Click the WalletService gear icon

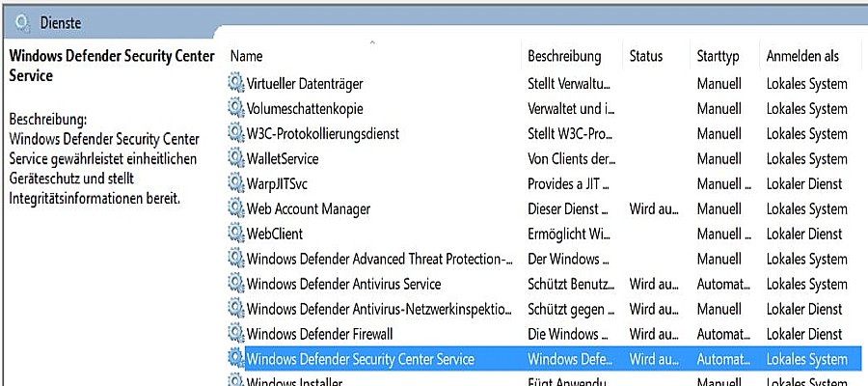(236, 159)
